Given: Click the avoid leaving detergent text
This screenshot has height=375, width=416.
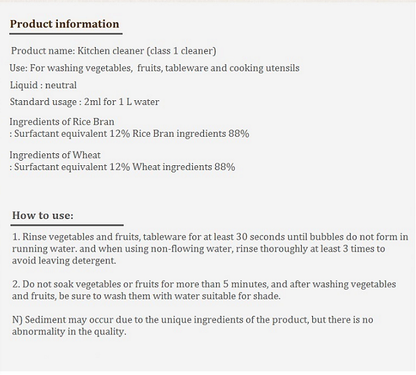Looking at the screenshot, I should pos(64,260).
